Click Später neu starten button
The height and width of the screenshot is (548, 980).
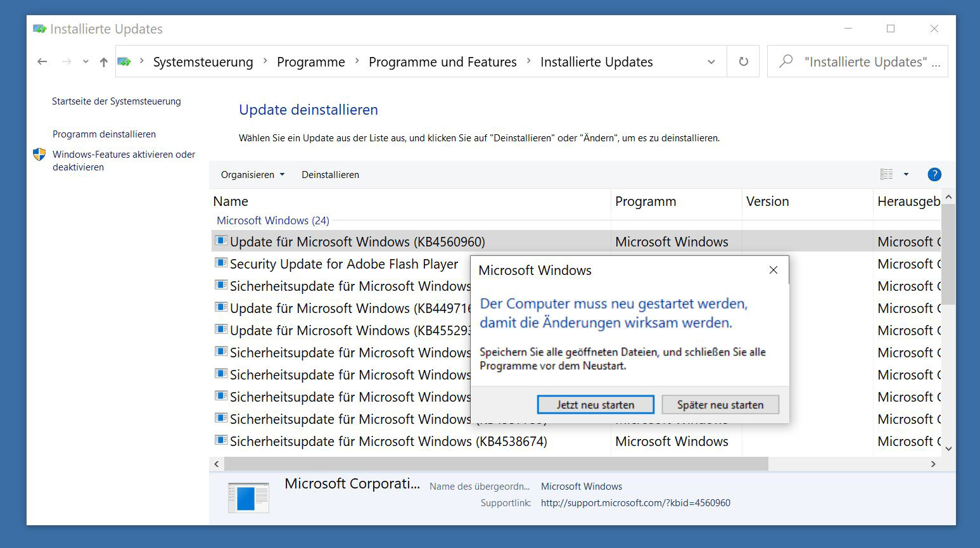point(720,405)
